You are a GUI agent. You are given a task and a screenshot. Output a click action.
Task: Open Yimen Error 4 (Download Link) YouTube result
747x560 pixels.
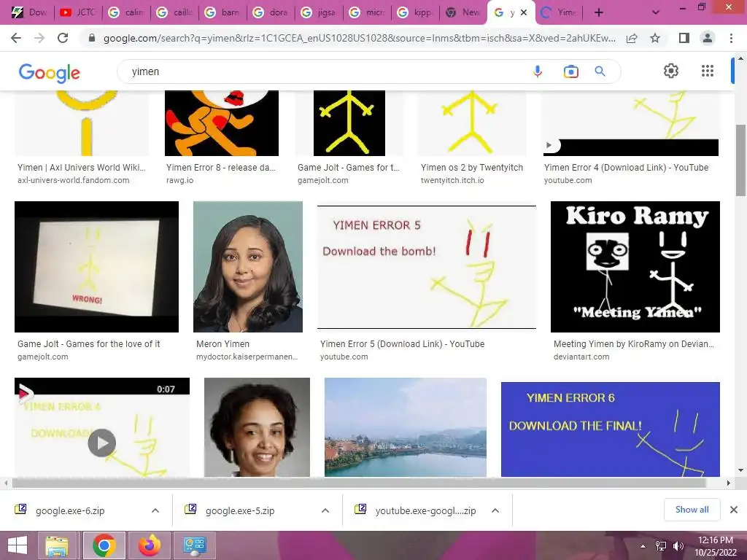626,168
